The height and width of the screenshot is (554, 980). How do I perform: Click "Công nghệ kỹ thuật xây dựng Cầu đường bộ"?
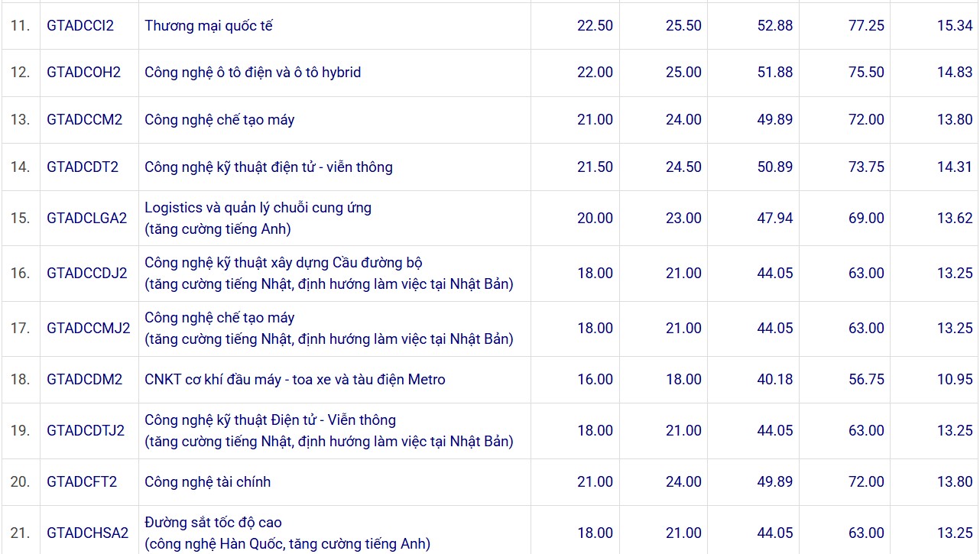284,262
